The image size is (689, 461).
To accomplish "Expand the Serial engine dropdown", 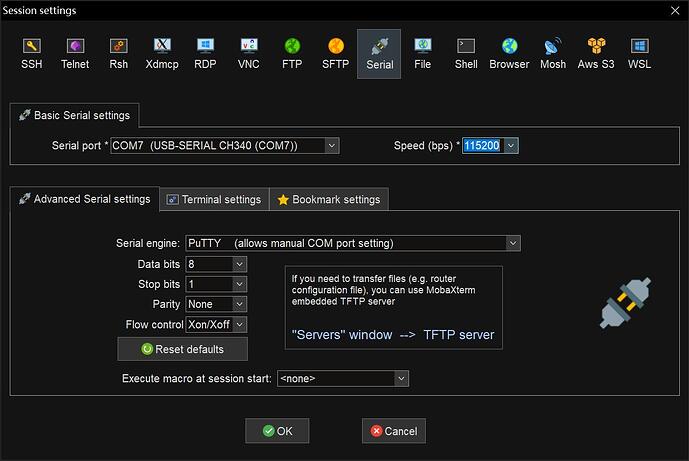I will click(513, 243).
